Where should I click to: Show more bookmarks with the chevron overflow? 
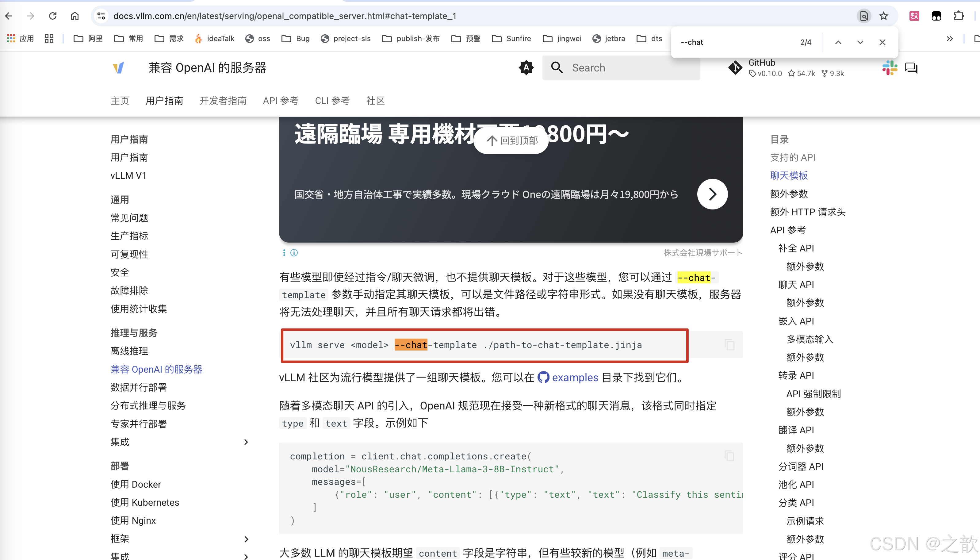pos(950,38)
